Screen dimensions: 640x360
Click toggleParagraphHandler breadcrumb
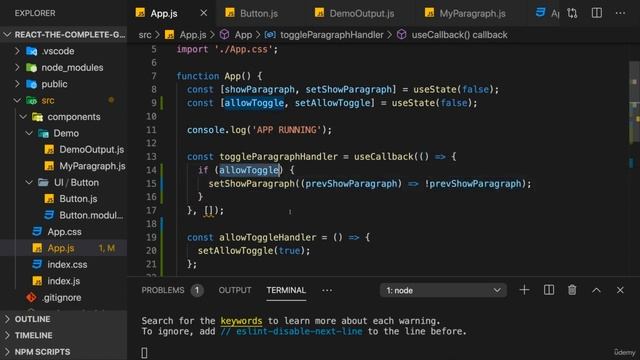coord(331,35)
